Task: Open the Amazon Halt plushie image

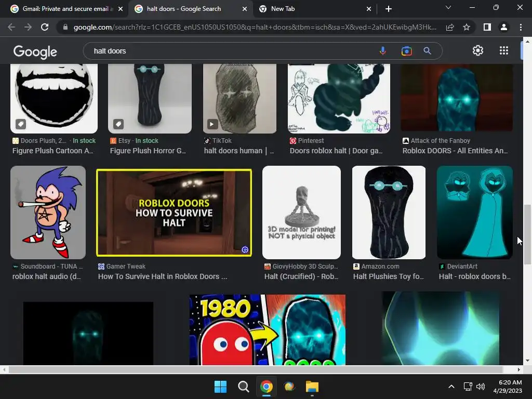Action: click(x=389, y=212)
